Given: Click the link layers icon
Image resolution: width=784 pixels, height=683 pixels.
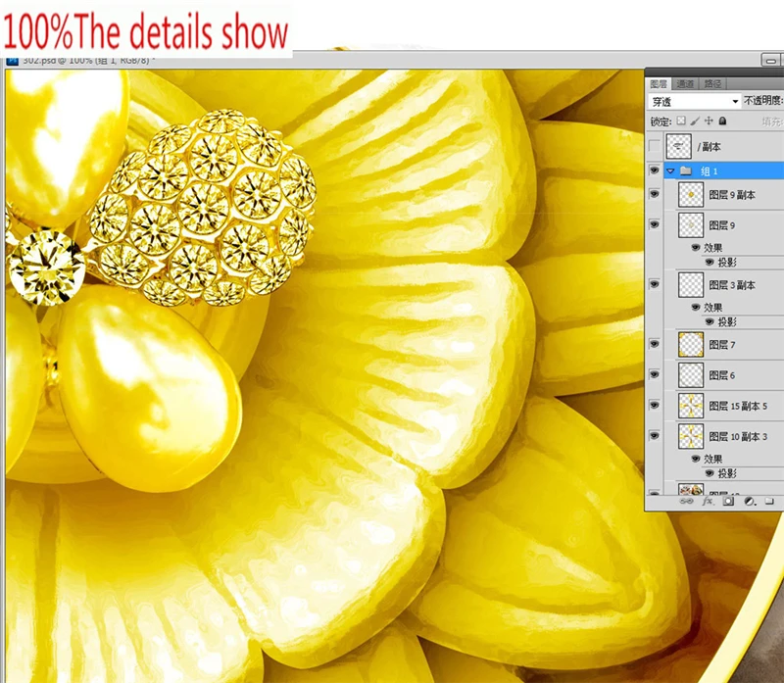Looking at the screenshot, I should pyautogui.click(x=687, y=501).
